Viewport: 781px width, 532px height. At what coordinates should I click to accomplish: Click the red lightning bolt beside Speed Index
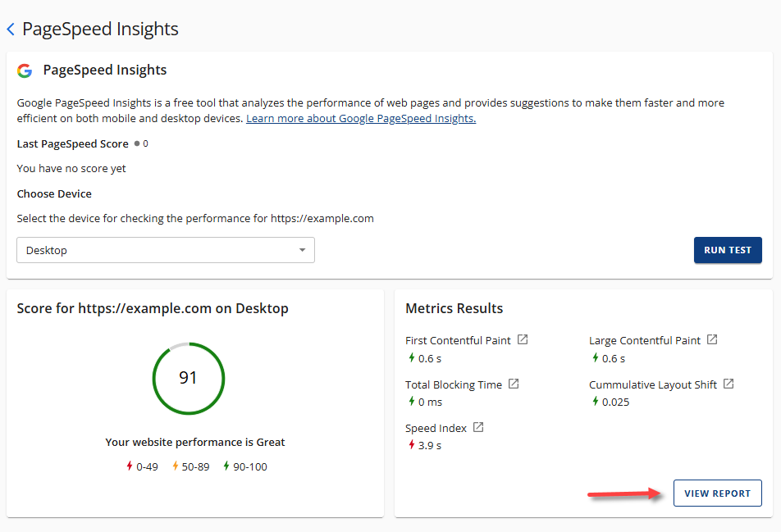[410, 445]
